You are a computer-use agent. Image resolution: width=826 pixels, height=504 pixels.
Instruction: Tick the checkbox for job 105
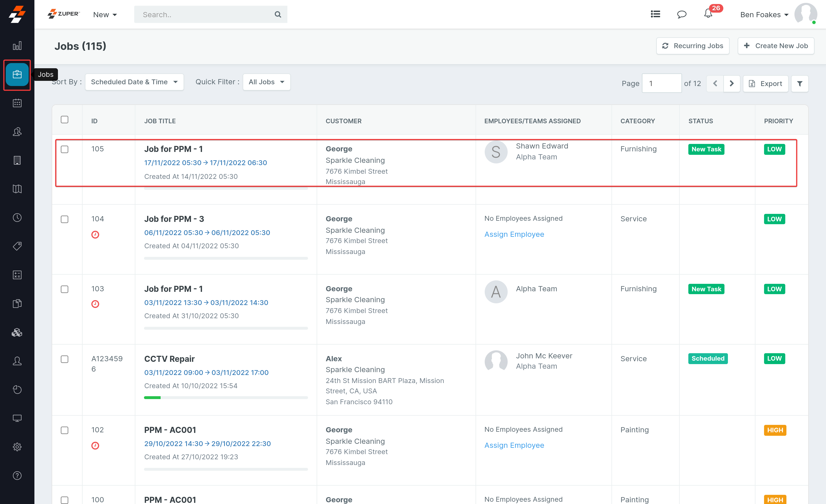pos(64,149)
